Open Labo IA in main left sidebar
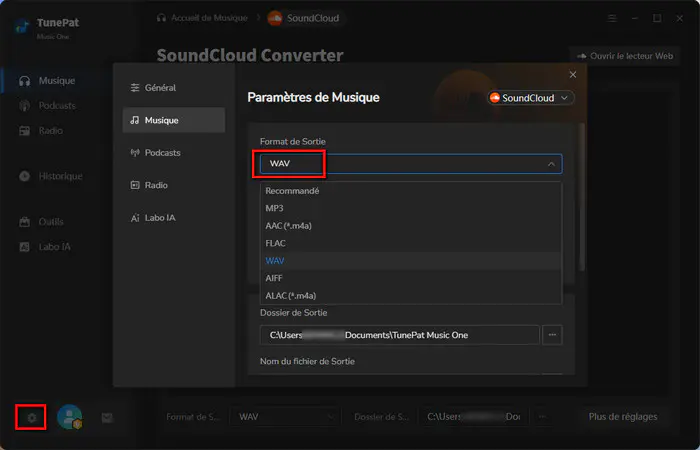The width and height of the screenshot is (700, 450). 45,247
